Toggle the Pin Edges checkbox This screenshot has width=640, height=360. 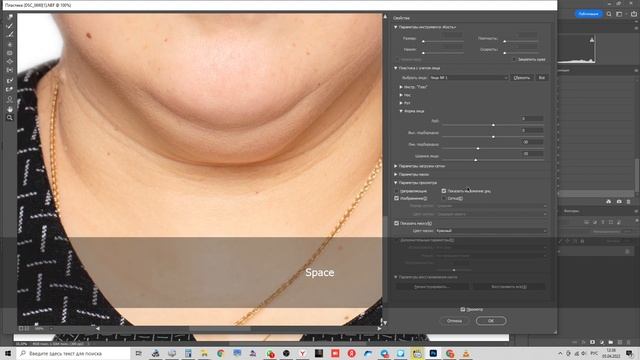click(x=514, y=59)
